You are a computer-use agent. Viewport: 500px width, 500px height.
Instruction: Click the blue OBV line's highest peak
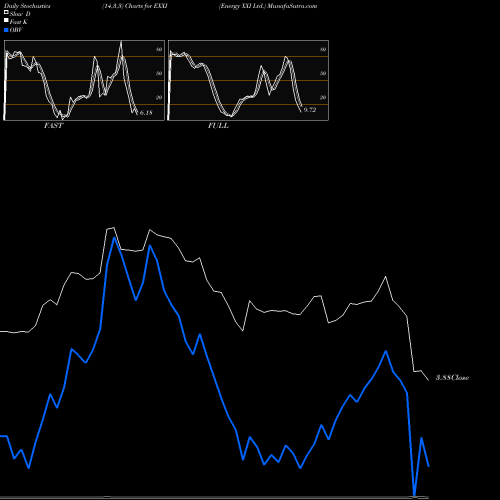(114, 238)
